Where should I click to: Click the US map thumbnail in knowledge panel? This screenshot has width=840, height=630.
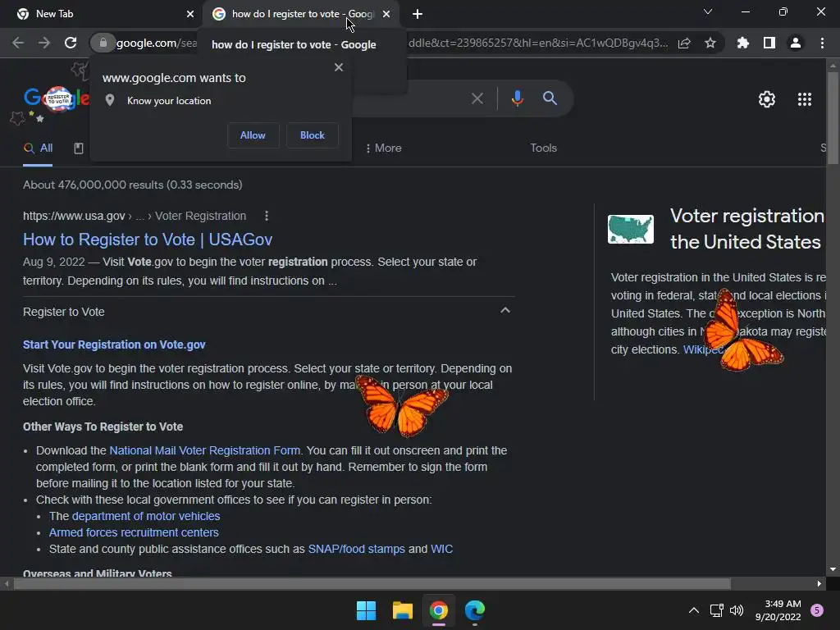631,230
